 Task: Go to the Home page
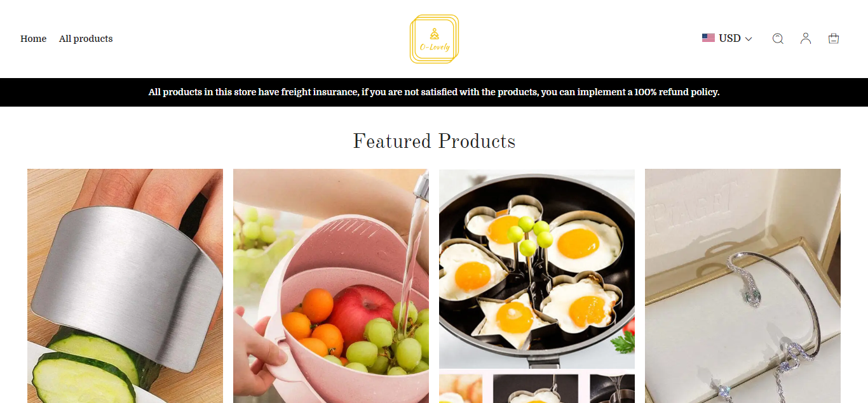click(33, 39)
